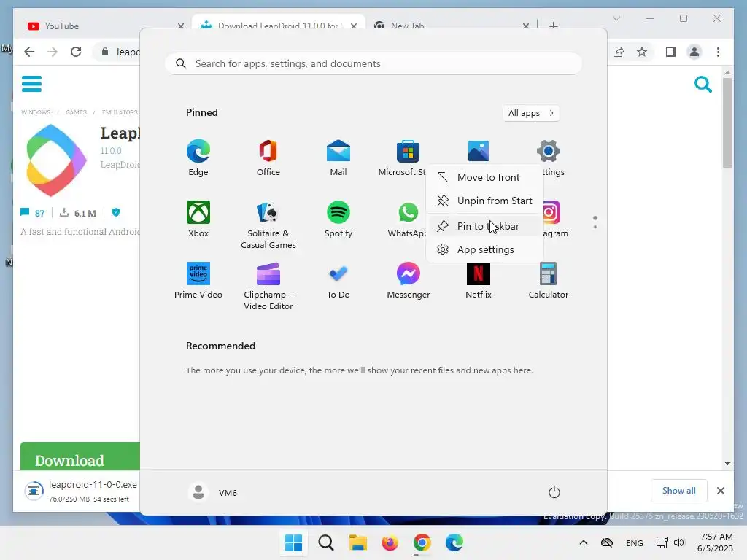Viewport: 747px width, 560px height.
Task: Click the power button in Start menu
Action: click(x=554, y=492)
